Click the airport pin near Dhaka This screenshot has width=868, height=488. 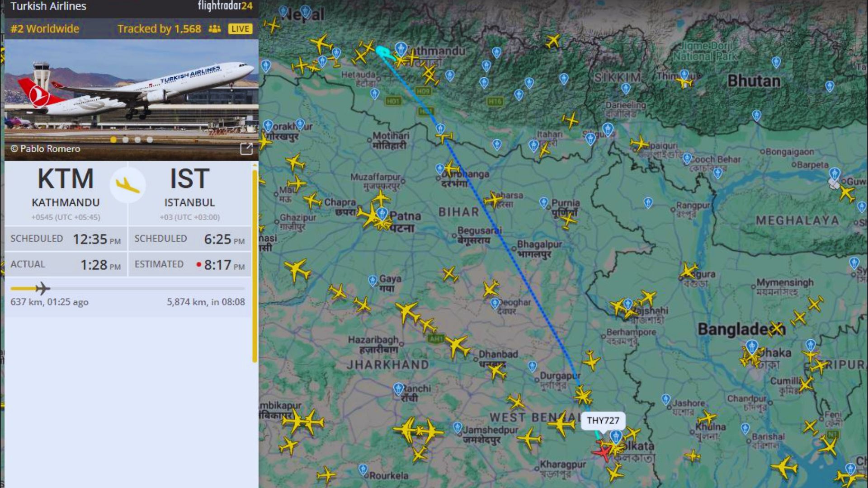752,347
